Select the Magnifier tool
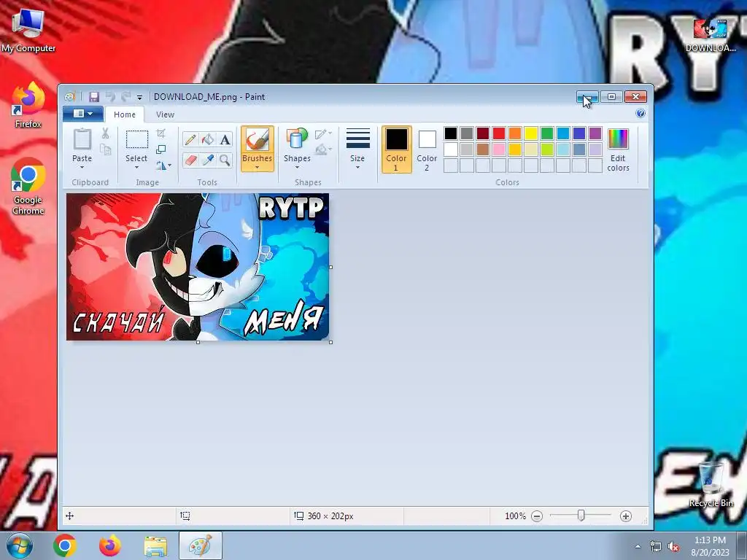 (x=225, y=160)
